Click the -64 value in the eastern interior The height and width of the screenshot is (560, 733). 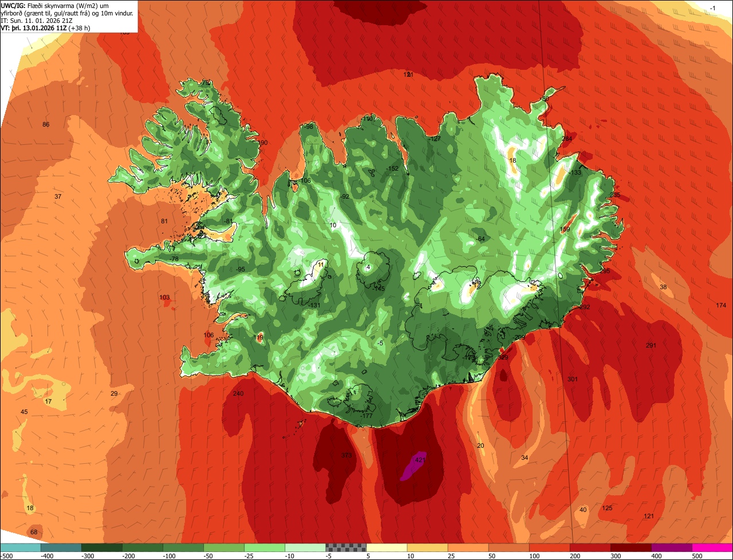[480, 239]
